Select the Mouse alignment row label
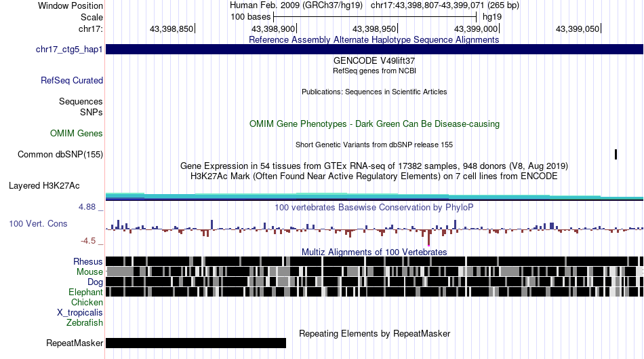 [x=89, y=272]
